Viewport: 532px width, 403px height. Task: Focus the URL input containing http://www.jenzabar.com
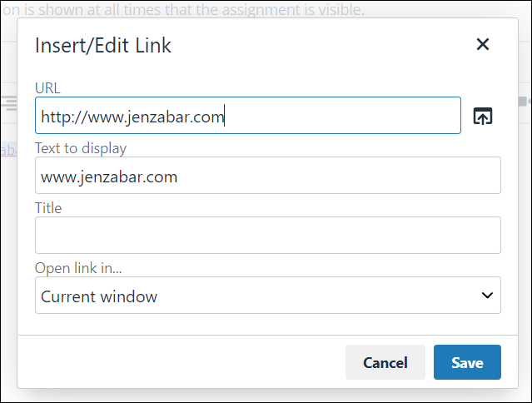click(x=248, y=116)
